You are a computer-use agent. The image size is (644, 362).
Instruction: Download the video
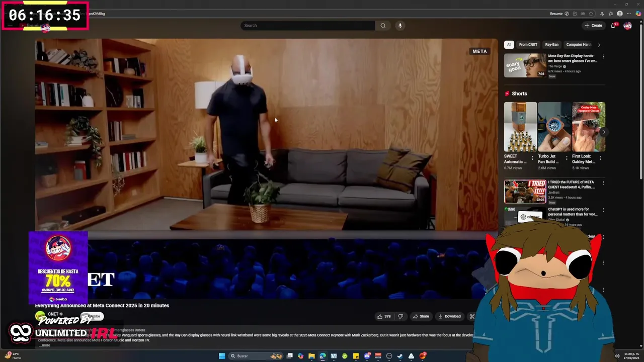[x=450, y=316]
